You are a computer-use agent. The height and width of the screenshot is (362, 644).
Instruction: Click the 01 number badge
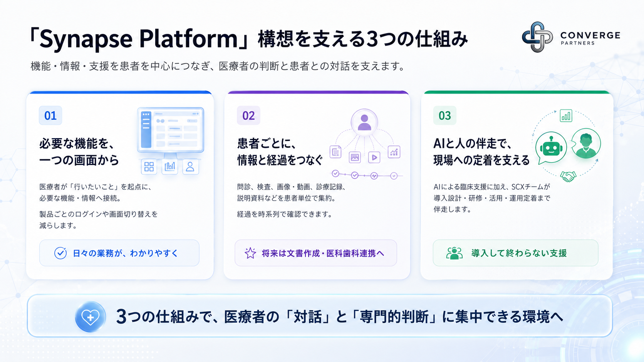50,115
